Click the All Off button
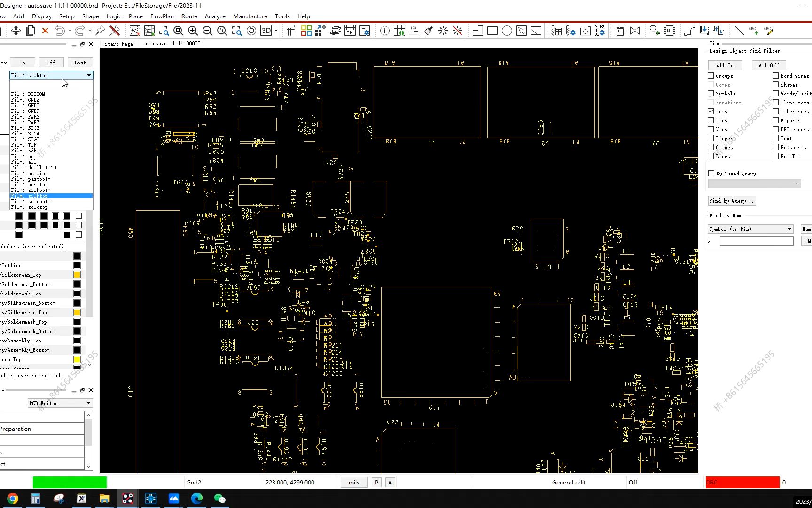Screen dimensions: 812x508 click(x=769, y=65)
